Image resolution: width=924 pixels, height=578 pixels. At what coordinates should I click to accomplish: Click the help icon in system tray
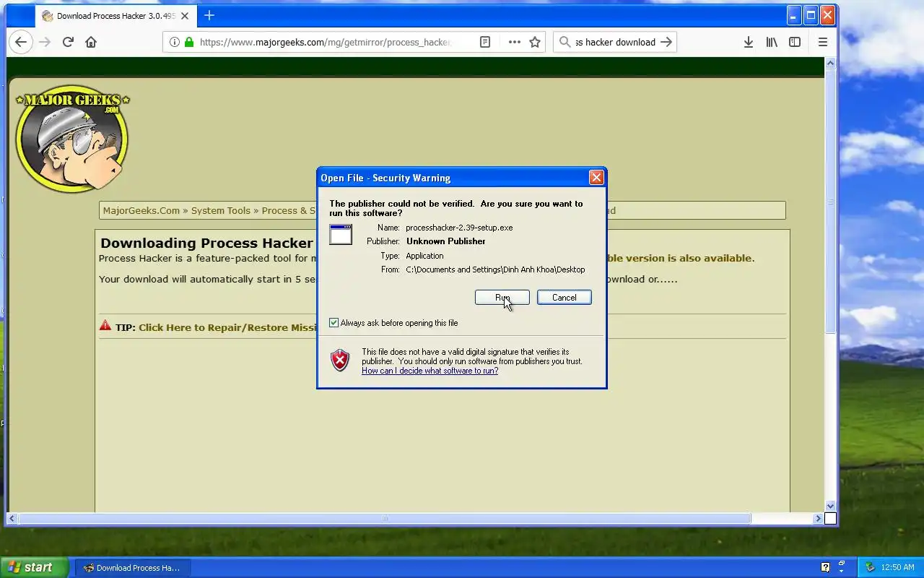point(826,567)
